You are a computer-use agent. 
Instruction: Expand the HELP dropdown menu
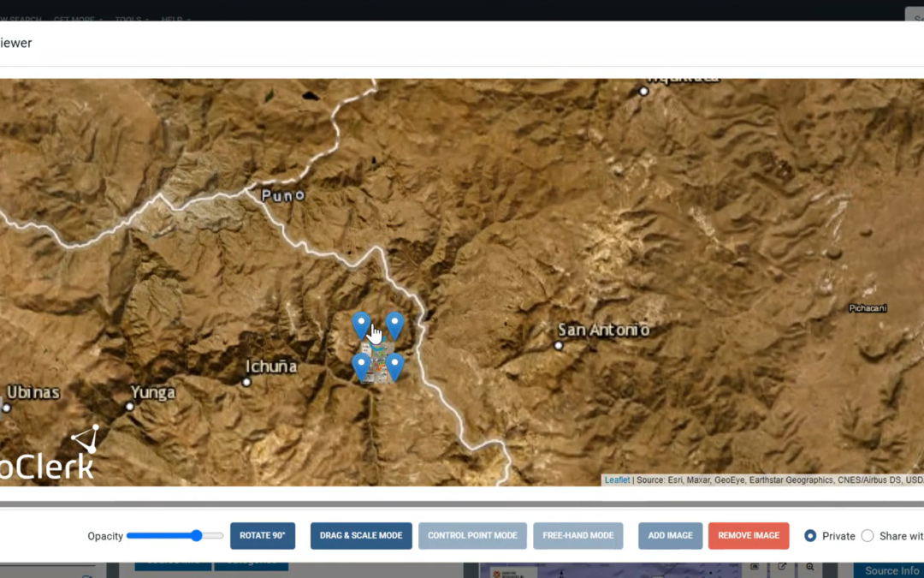[171, 19]
